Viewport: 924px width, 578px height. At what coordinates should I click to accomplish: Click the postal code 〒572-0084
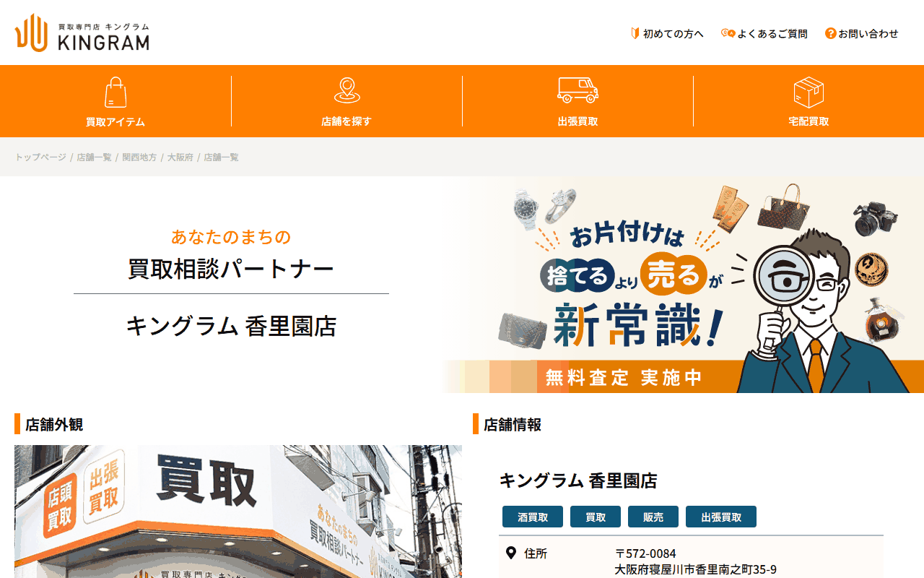tap(645, 553)
